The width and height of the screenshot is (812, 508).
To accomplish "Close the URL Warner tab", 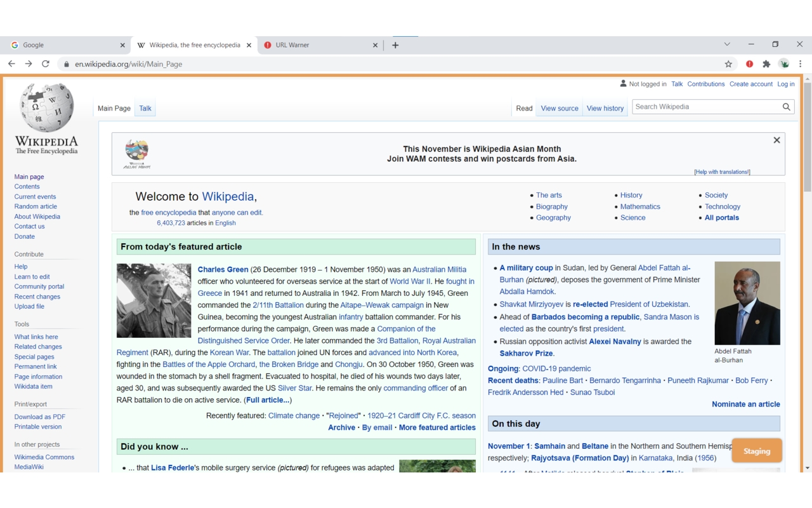I will 375,45.
